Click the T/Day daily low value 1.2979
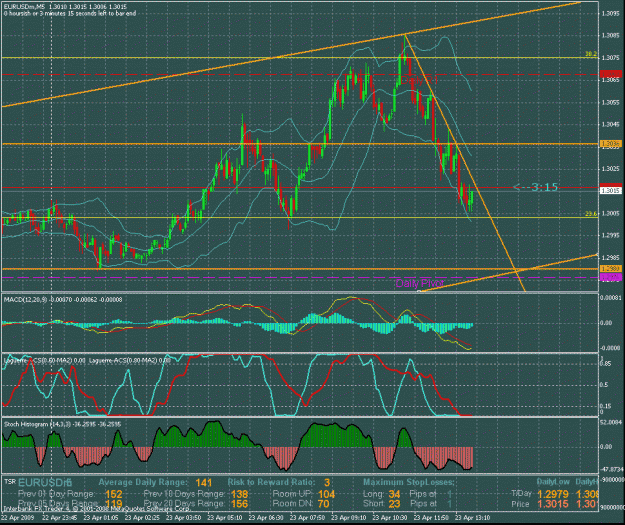Viewport: 625px width, 525px height. point(553,494)
